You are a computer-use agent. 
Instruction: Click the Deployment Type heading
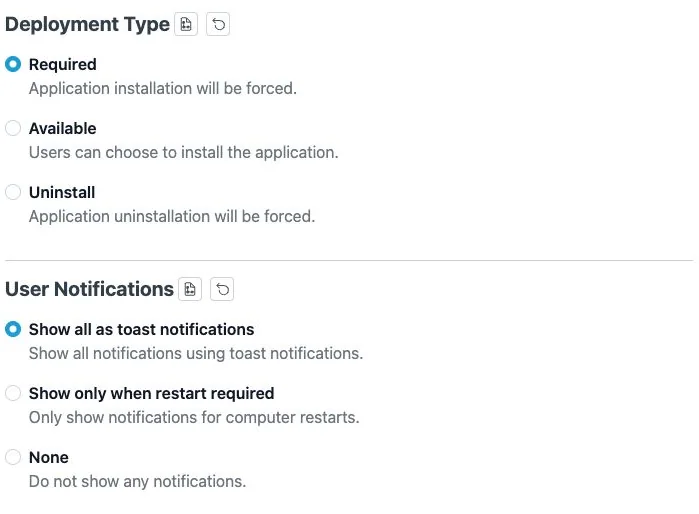pyautogui.click(x=87, y=25)
